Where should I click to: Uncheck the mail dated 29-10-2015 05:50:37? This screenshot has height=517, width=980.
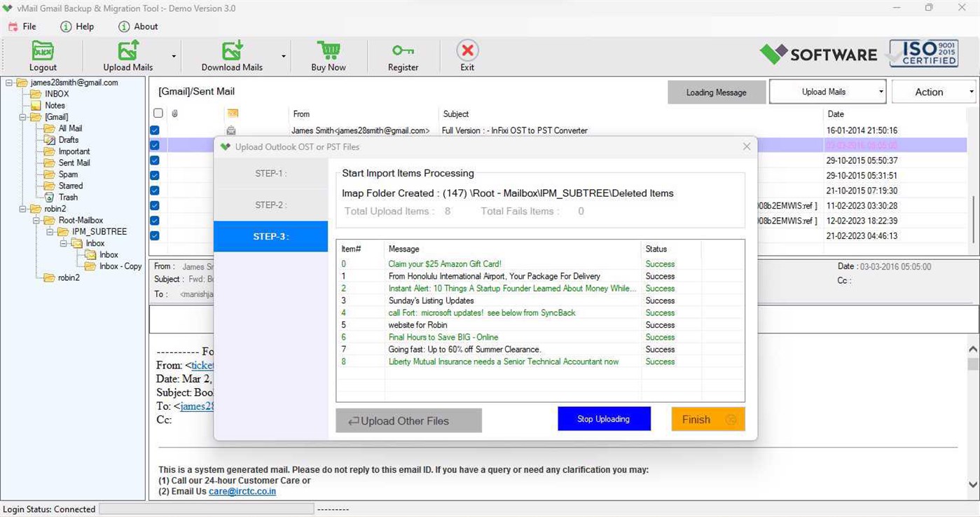155,160
